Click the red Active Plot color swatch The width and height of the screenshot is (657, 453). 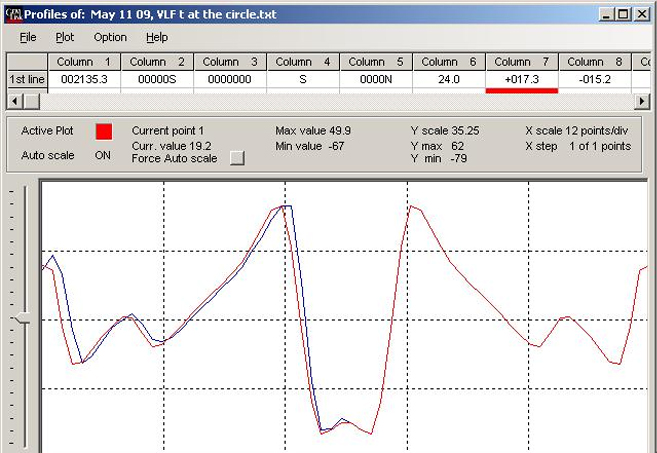103,131
